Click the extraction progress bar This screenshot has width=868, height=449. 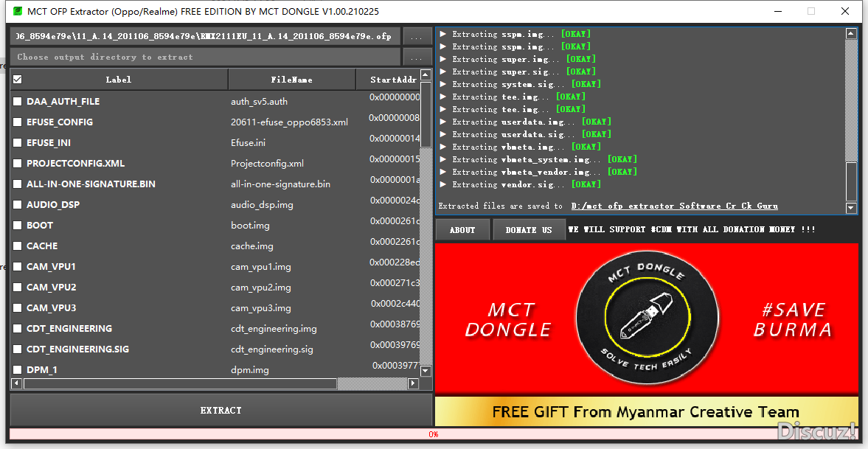434,434
